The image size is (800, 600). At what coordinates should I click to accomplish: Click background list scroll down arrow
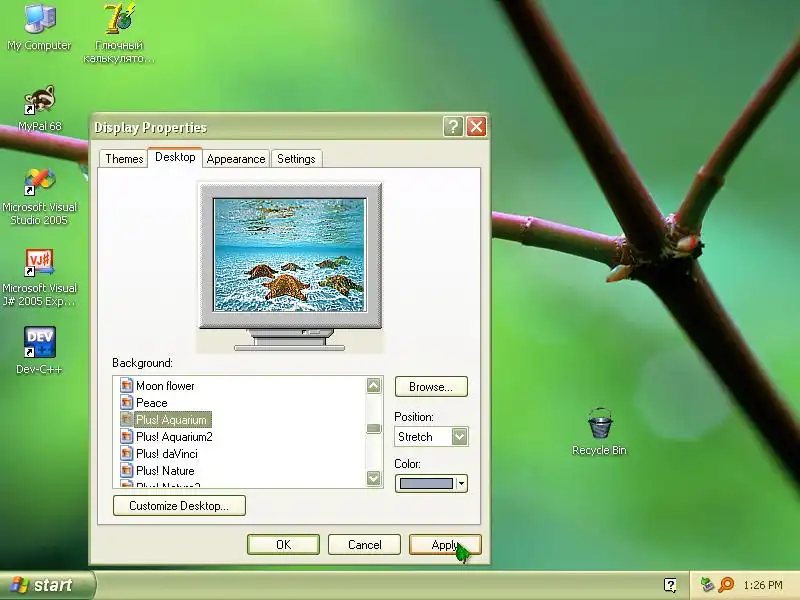pyautogui.click(x=373, y=478)
